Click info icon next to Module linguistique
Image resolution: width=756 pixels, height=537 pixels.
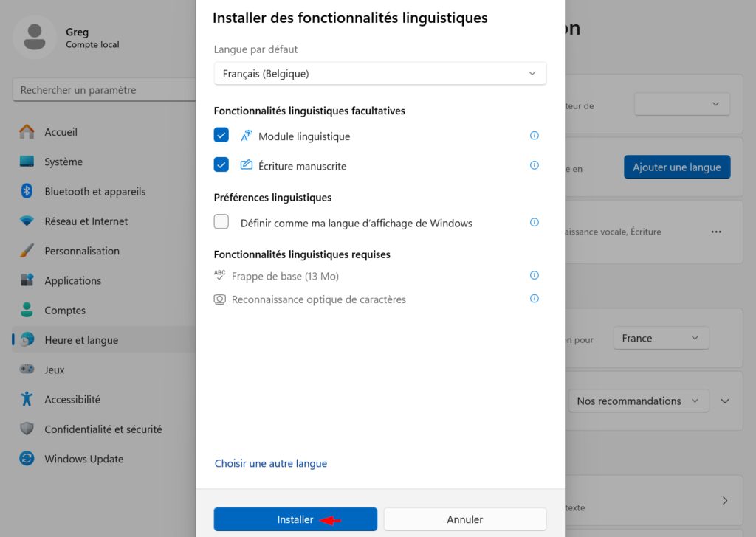point(535,136)
